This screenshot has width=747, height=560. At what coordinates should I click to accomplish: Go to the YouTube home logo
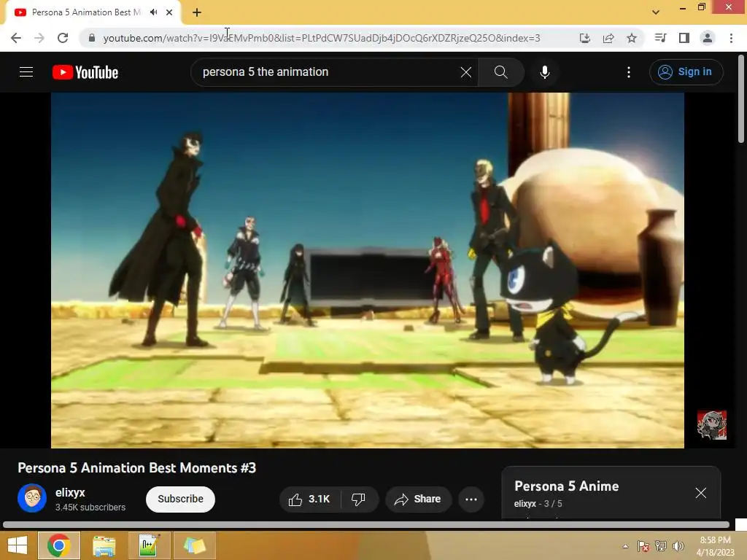(85, 72)
